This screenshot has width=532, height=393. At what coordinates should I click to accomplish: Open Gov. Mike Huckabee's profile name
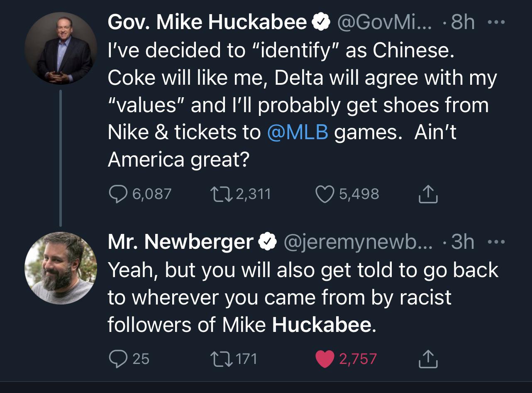pyautogui.click(x=207, y=22)
